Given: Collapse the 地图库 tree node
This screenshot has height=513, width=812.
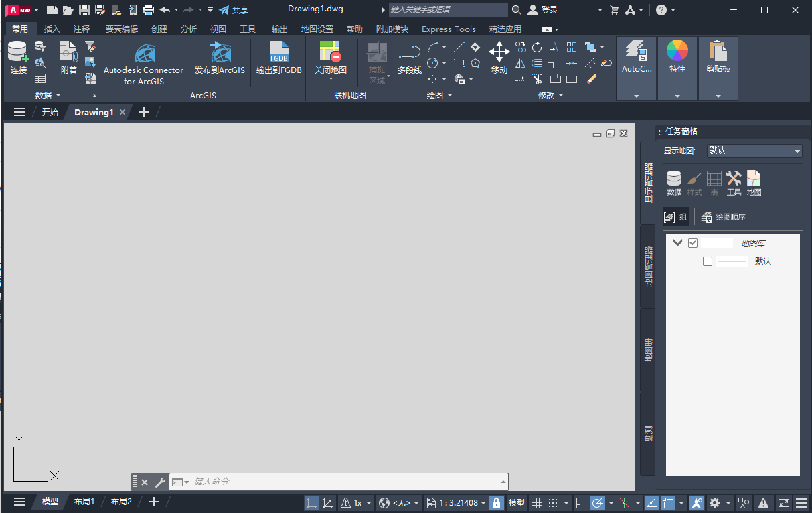Looking at the screenshot, I should [677, 242].
